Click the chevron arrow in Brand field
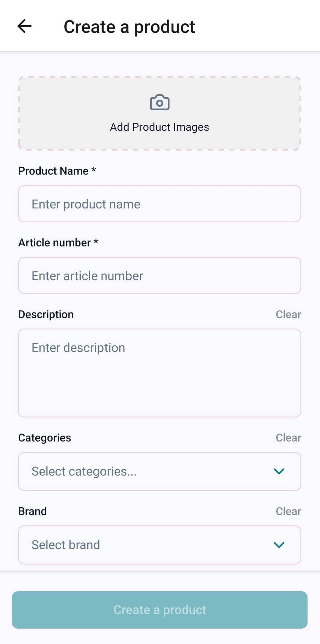Screen dimensions: 320x644 279,545
